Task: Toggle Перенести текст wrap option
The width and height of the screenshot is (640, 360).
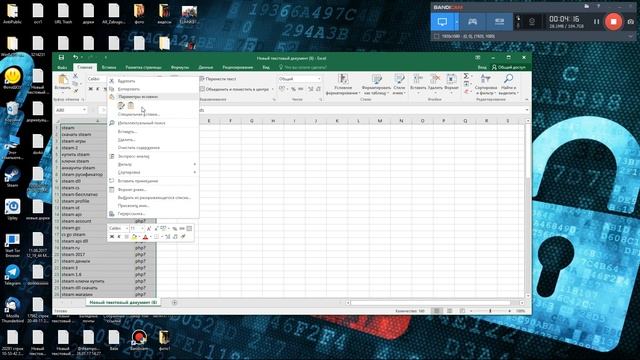Action: point(218,79)
